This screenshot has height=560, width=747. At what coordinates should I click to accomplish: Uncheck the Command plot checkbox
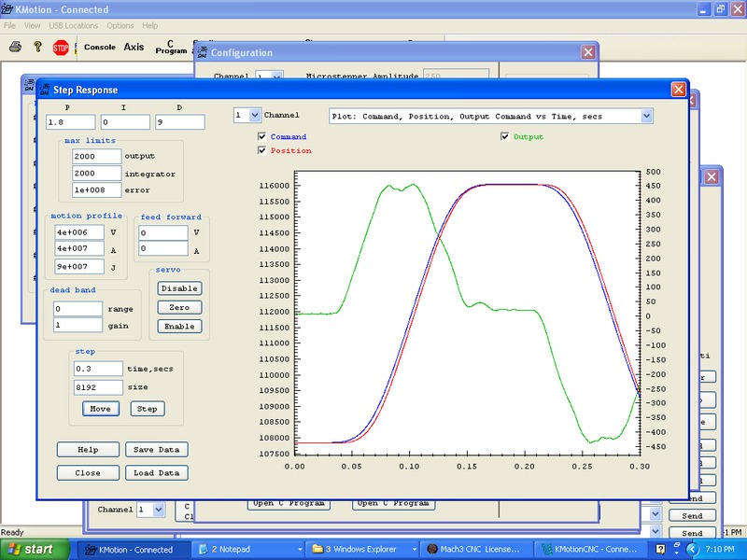tap(262, 136)
